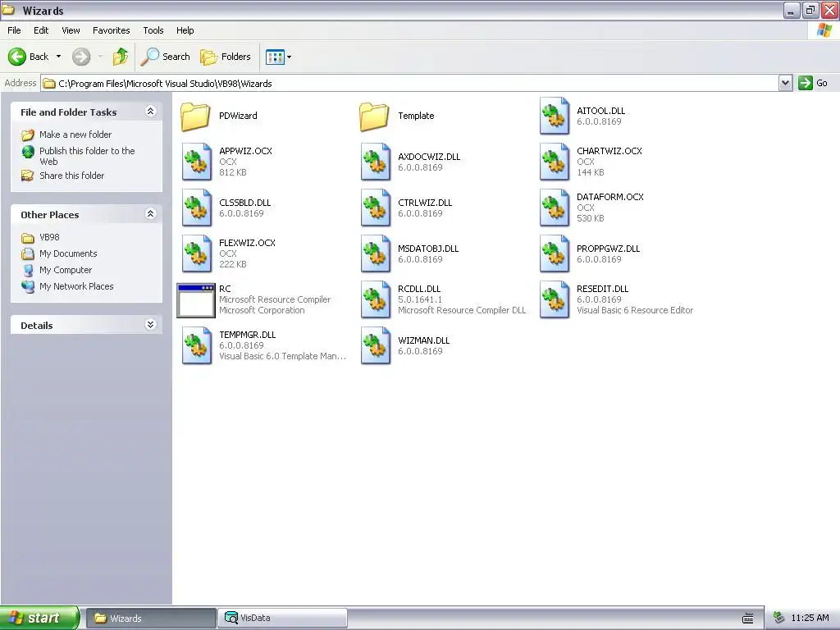
Task: Open the View menu
Action: point(71,30)
